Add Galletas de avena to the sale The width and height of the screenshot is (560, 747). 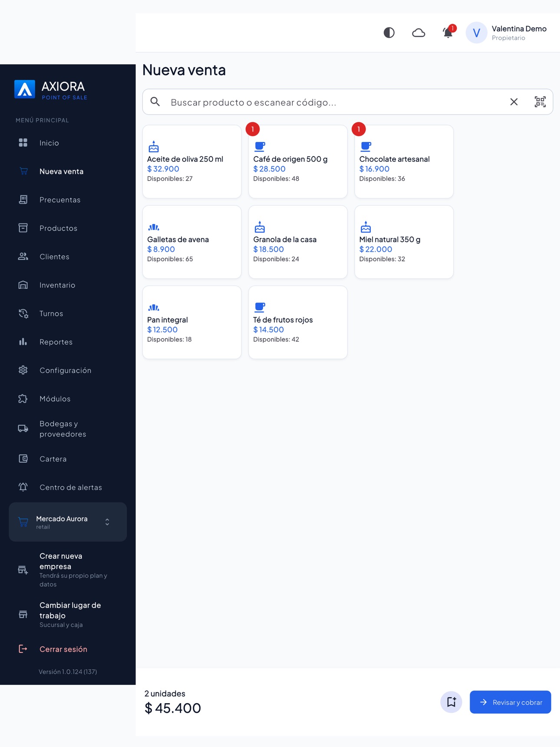coord(192,242)
